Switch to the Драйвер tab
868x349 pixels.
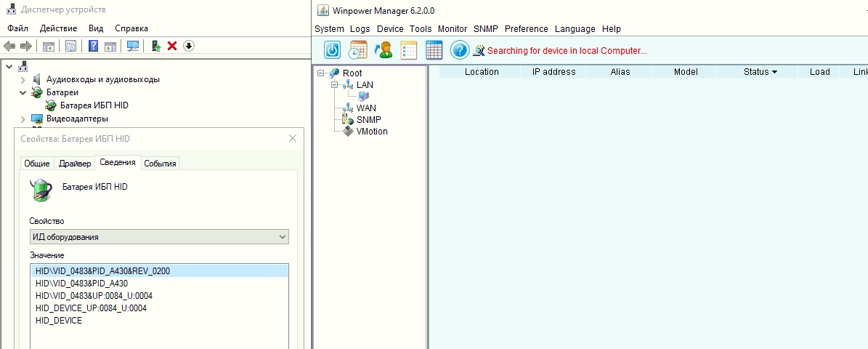click(x=75, y=164)
